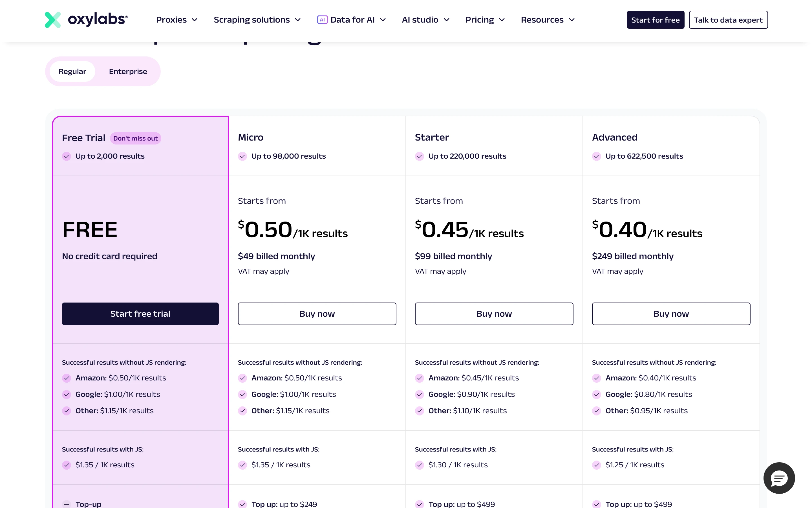Click checkmark icon beside Free Trial Amazon: $0.50/1K

67,378
